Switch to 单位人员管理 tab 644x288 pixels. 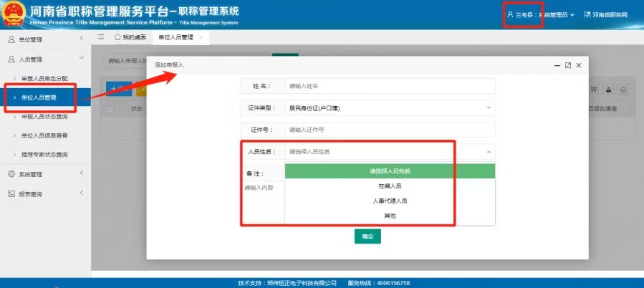click(x=176, y=37)
